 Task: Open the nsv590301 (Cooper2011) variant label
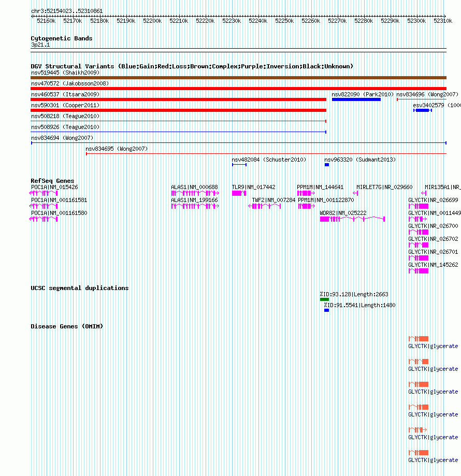click(65, 105)
